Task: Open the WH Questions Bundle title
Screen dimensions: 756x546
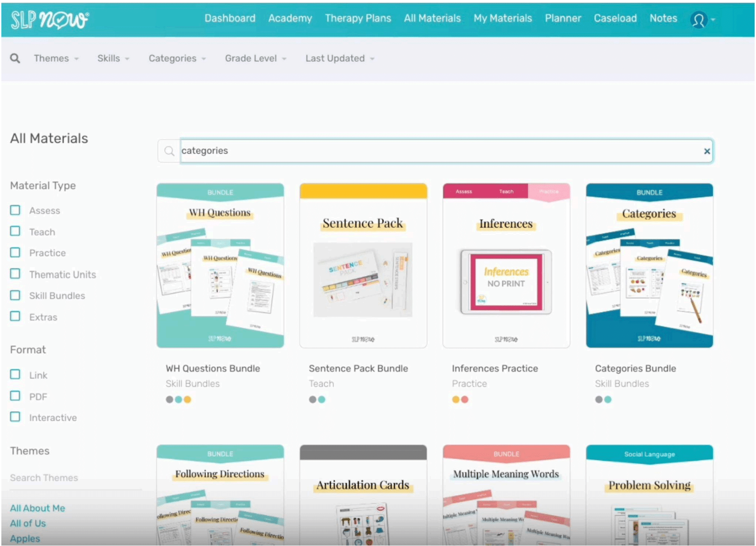Action: point(213,368)
